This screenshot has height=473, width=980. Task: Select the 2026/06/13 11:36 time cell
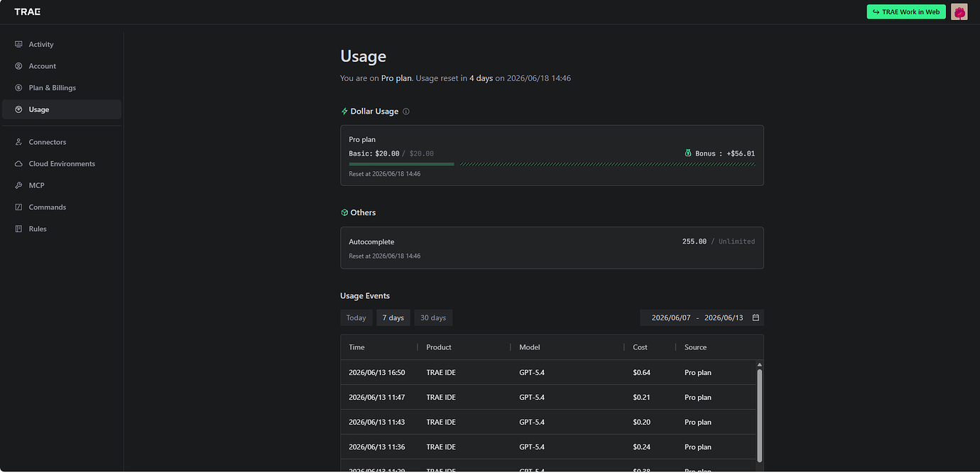pyautogui.click(x=377, y=447)
